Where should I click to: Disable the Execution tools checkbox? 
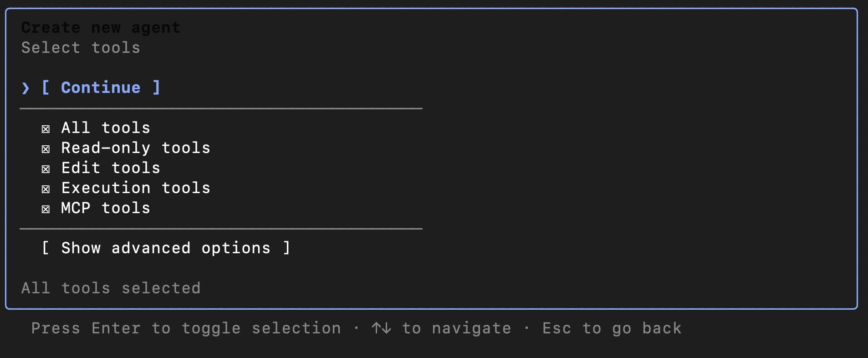pyautogui.click(x=46, y=189)
